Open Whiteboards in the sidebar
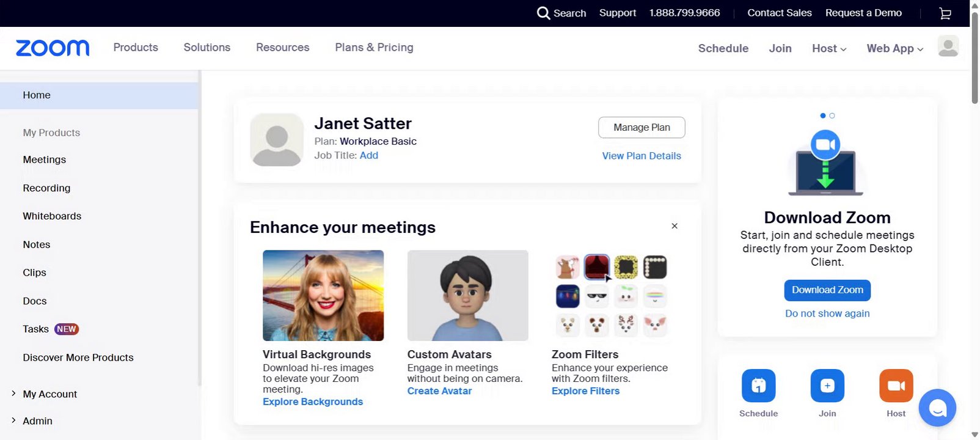This screenshot has width=980, height=440. coord(52,216)
